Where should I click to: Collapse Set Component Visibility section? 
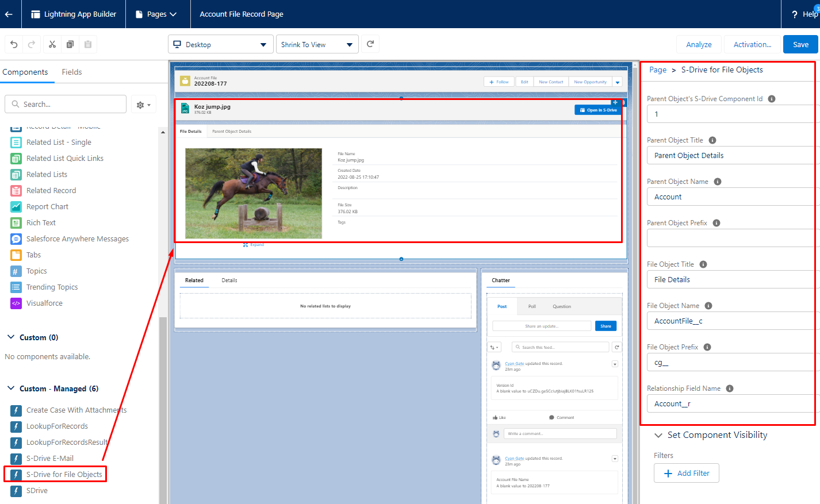[658, 435]
